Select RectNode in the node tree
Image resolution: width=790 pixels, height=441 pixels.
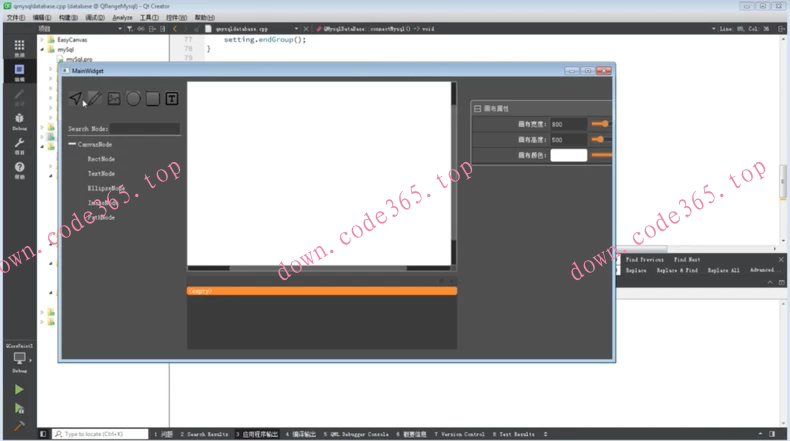click(x=101, y=159)
